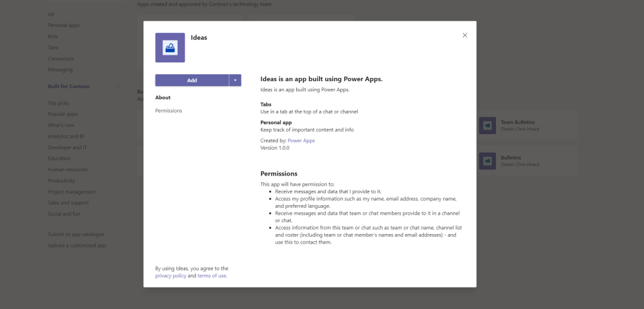This screenshot has height=309, width=644.
Task: Click the Bulletins app icon
Action: point(487,161)
